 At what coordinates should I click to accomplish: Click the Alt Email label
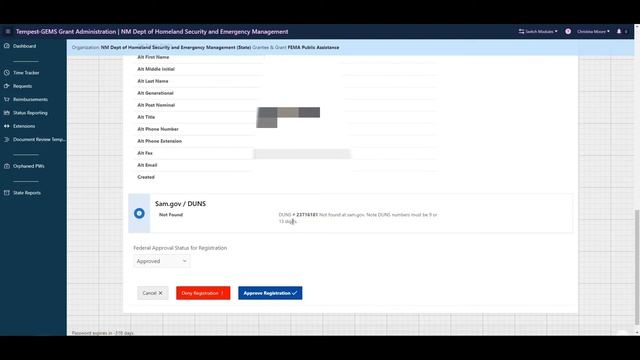coord(147,165)
